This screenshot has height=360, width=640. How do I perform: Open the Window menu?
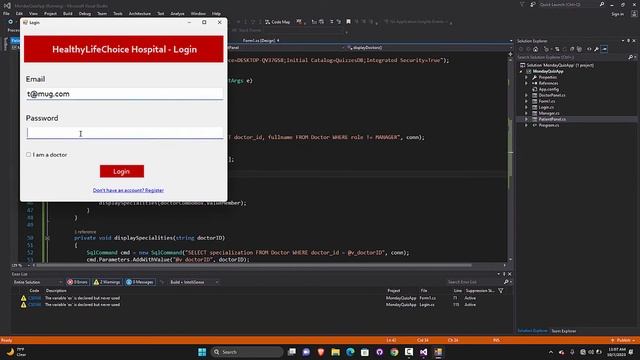(198, 13)
